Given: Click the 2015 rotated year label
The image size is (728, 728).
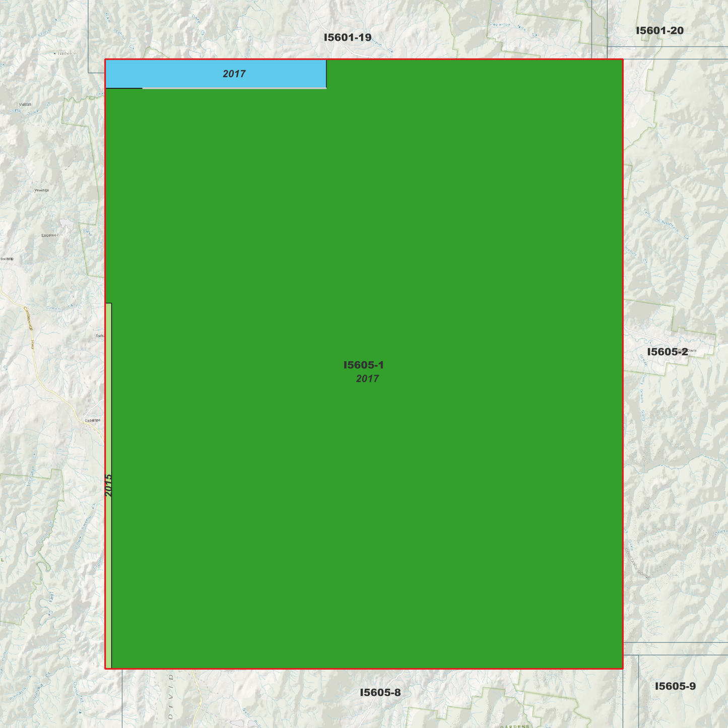Looking at the screenshot, I should 109,485.
